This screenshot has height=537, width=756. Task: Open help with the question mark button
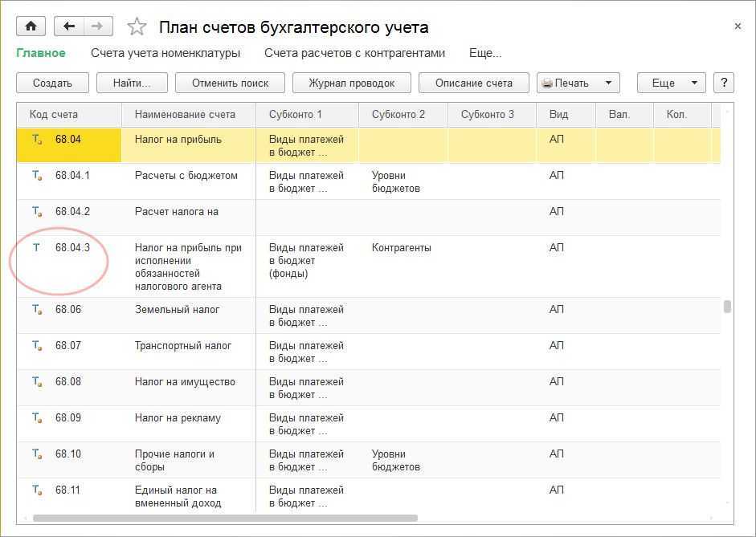click(724, 83)
